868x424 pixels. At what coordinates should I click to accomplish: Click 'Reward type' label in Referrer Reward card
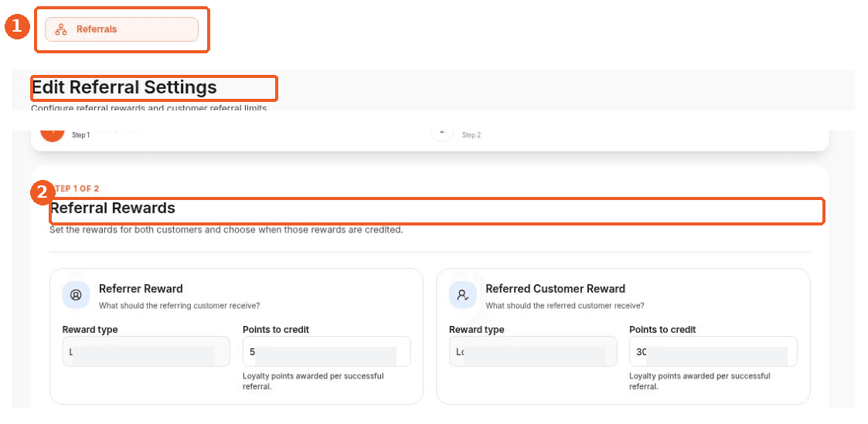90,330
